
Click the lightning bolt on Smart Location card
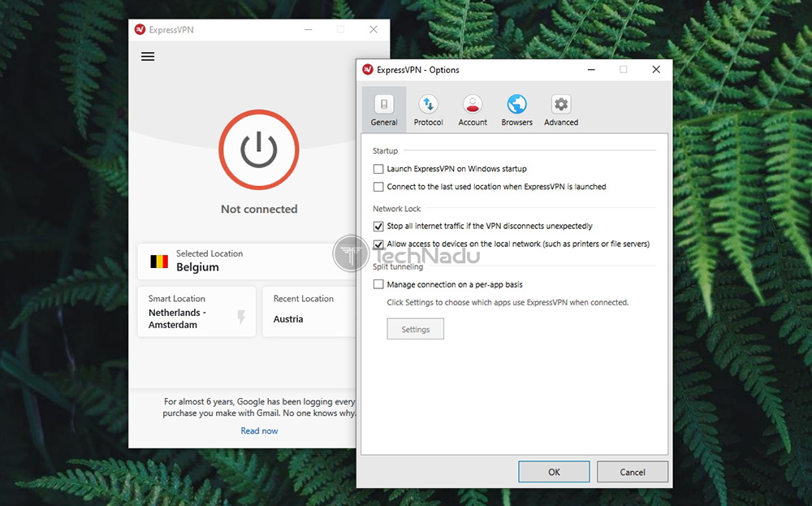coord(241,316)
